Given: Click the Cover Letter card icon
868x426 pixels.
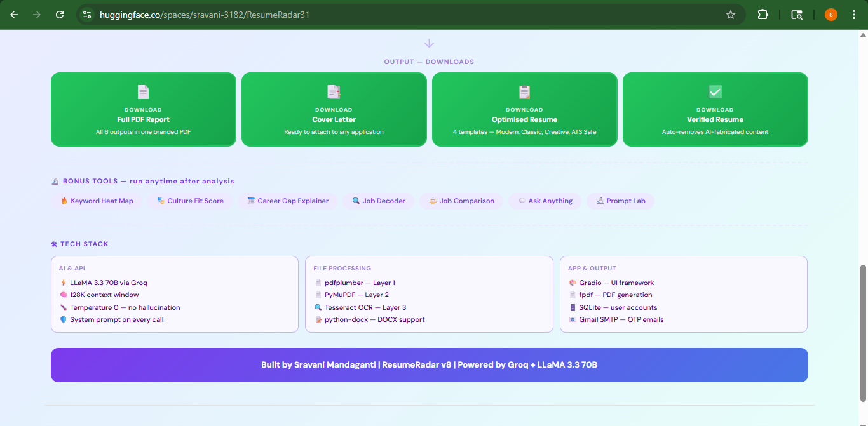Looking at the screenshot, I should pos(334,92).
